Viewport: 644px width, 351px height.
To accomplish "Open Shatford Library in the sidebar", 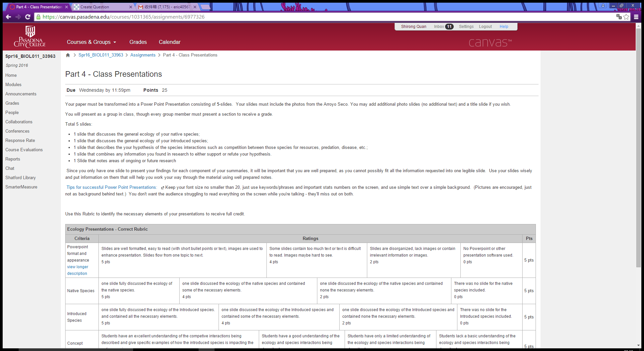I will point(21,178).
